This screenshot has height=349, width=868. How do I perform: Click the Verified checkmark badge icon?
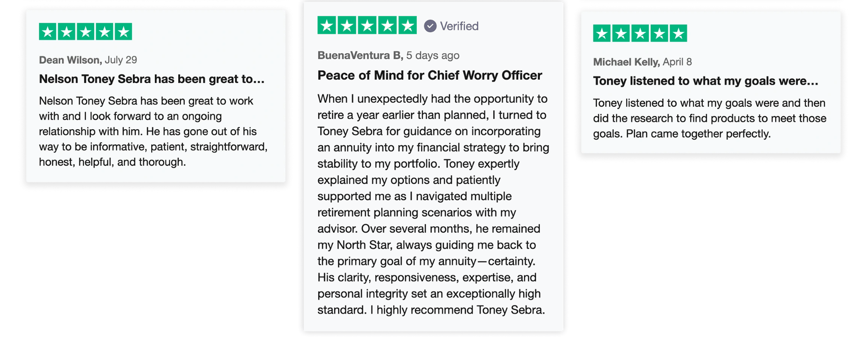coord(430,26)
